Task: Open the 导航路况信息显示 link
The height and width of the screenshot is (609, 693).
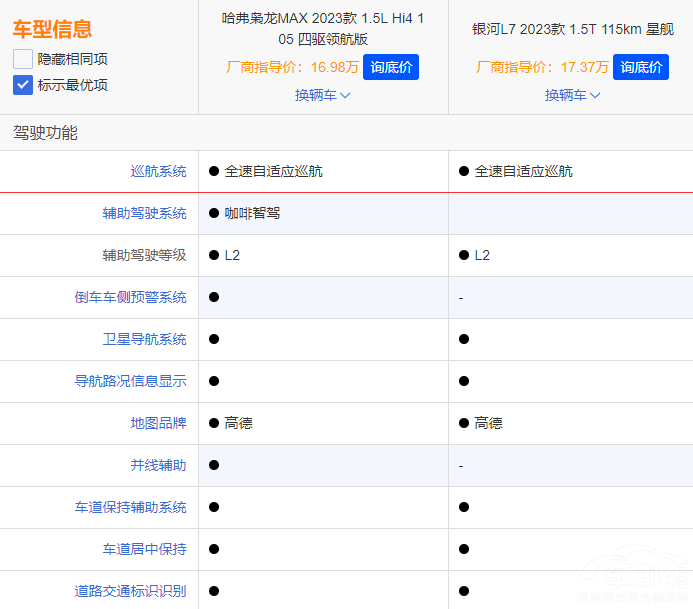Action: click(x=130, y=381)
